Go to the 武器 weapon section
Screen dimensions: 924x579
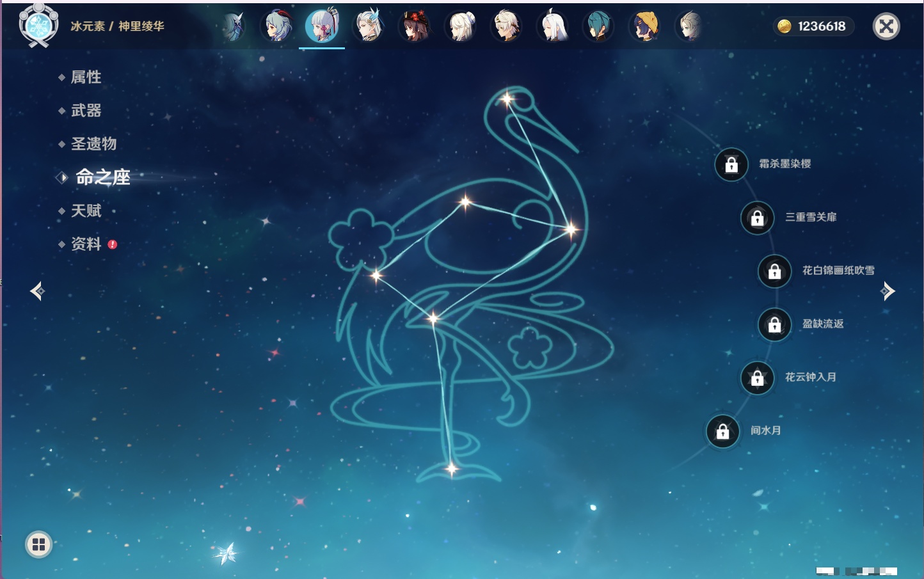tap(86, 111)
